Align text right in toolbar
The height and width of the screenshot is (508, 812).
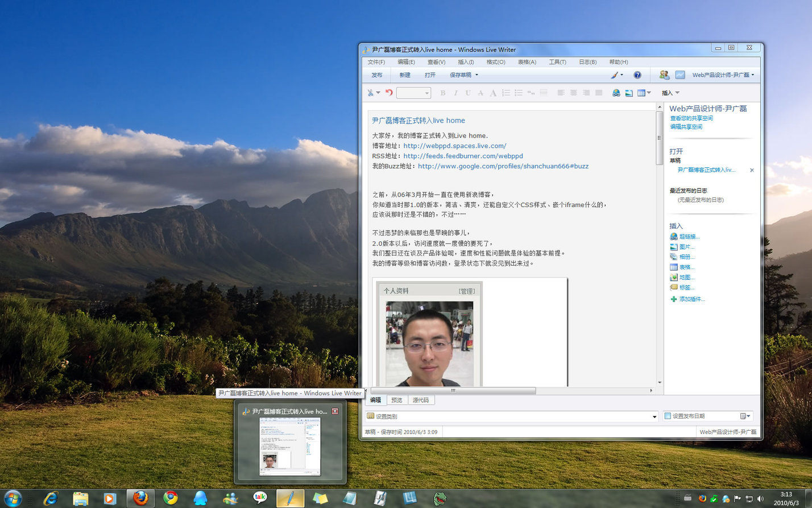point(586,93)
